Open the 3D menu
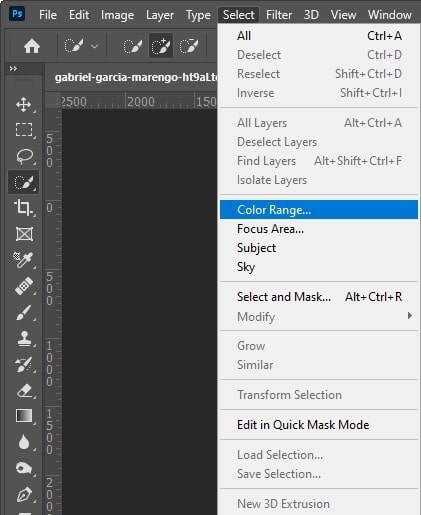Image resolution: width=421 pixels, height=515 pixels. click(x=311, y=15)
